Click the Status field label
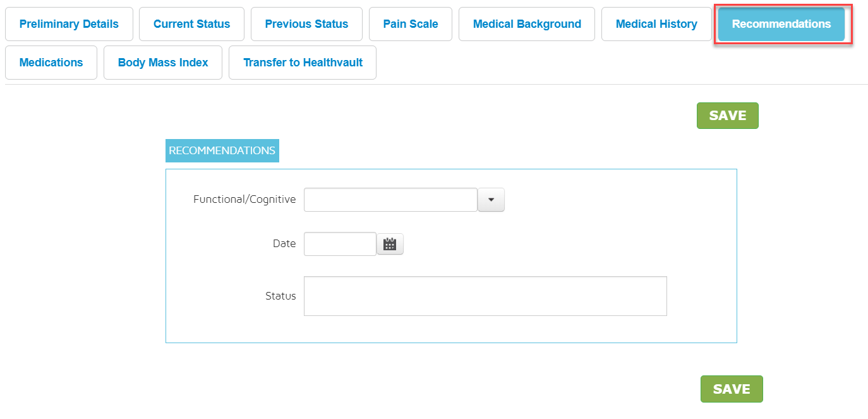Screen dimensions: 868x419 pyautogui.click(x=280, y=296)
